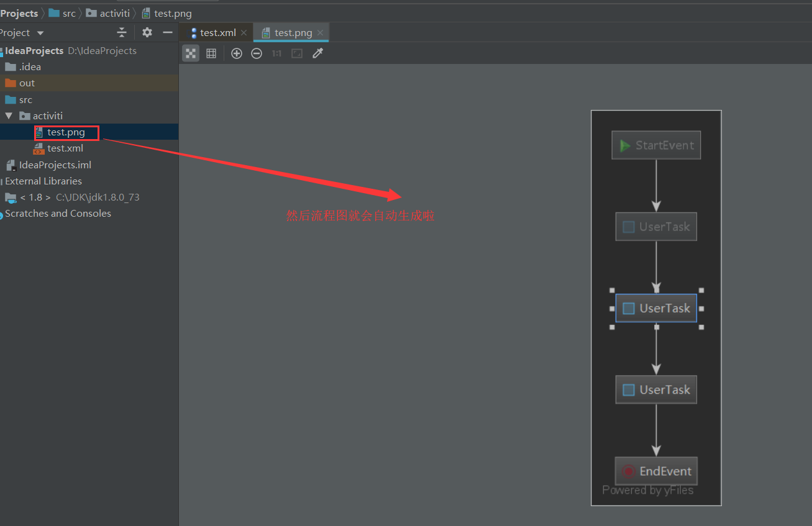Viewport: 812px width, 526px height.
Task: Zoom out with the minus icon
Action: pyautogui.click(x=257, y=53)
